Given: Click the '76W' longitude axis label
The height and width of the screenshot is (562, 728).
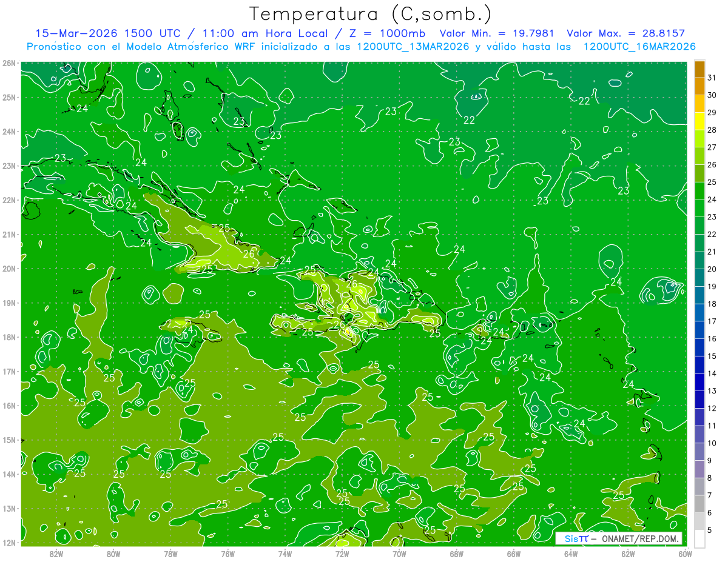Looking at the screenshot, I should pyautogui.click(x=227, y=554).
